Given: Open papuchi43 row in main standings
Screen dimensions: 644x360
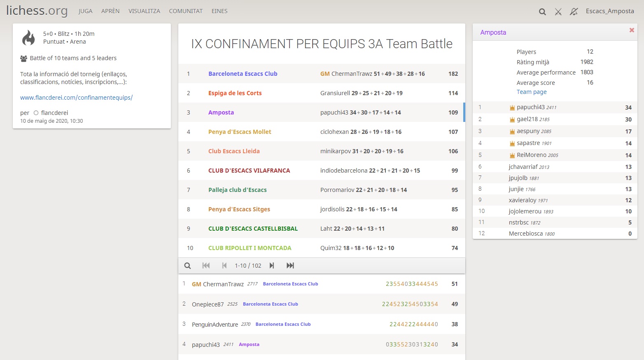Looking at the screenshot, I should tap(322, 344).
